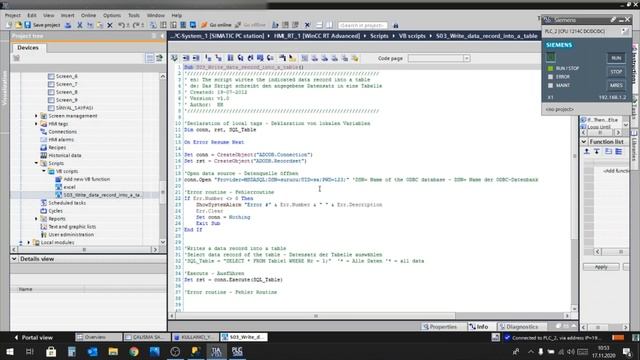This screenshot has height=360, width=640.
Task: Click the Go offline button
Action: tap(250, 25)
